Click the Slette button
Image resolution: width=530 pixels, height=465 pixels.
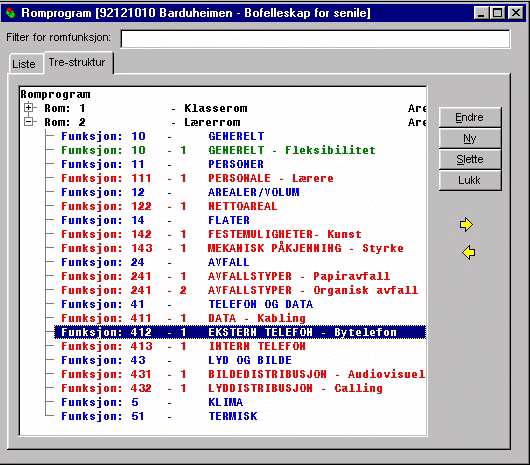[469, 159]
